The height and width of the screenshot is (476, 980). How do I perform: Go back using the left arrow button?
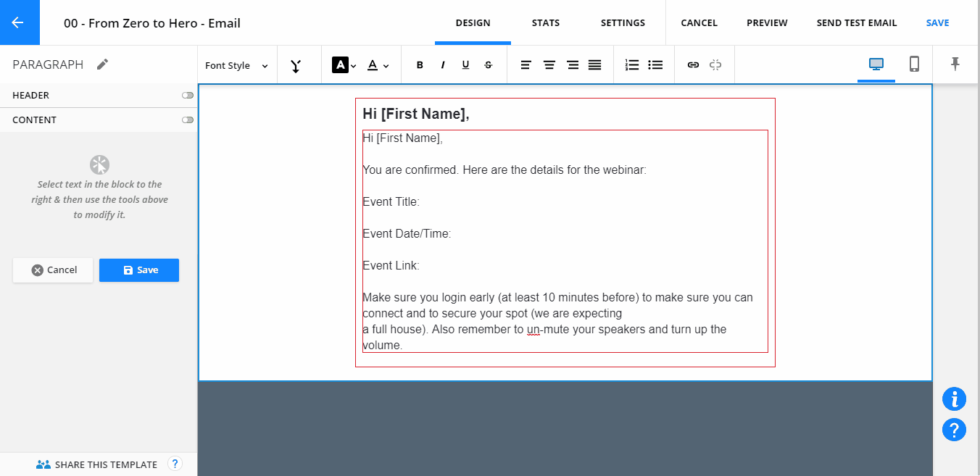(18, 22)
